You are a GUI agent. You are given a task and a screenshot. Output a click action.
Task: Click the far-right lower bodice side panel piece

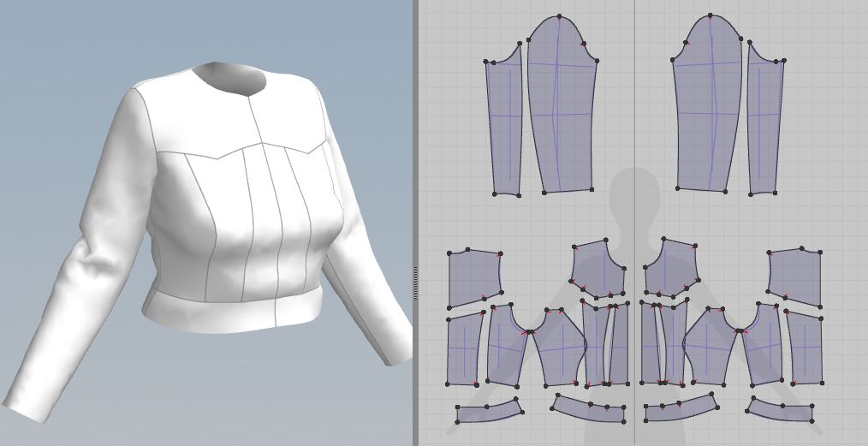[805, 348]
